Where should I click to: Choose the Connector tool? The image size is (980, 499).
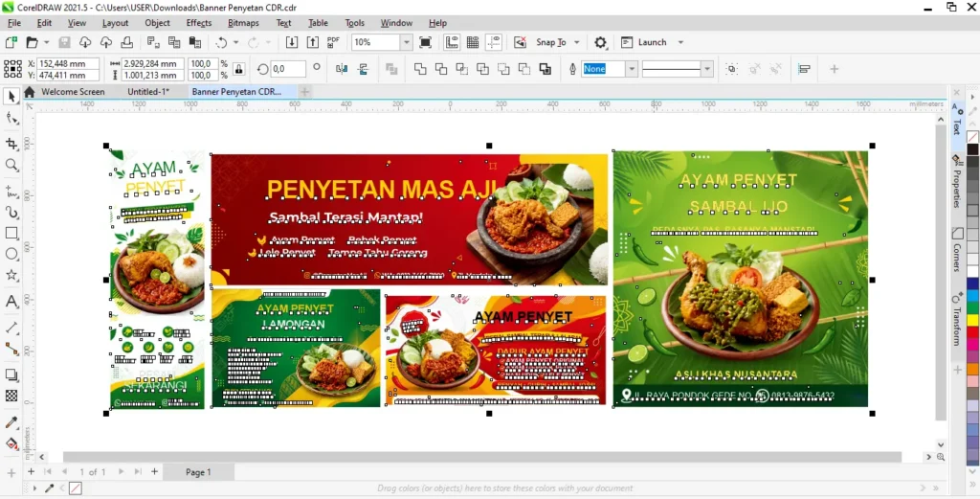11,349
